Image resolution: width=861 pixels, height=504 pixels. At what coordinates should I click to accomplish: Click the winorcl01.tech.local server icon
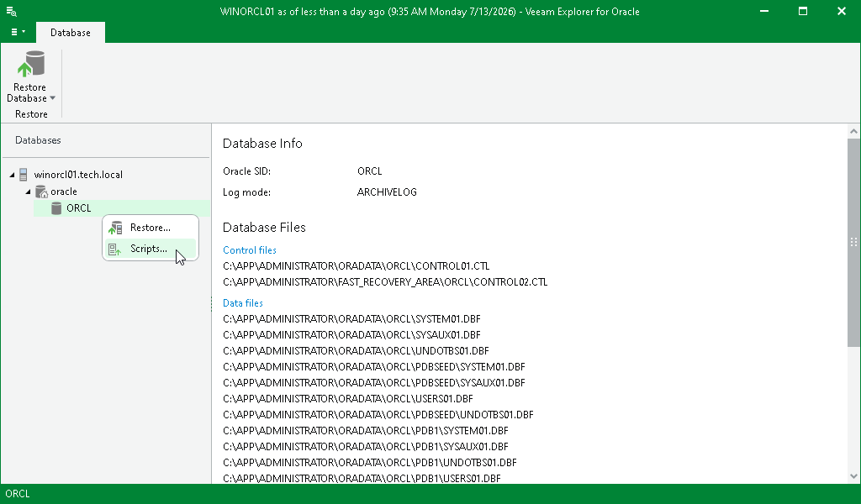coord(23,175)
